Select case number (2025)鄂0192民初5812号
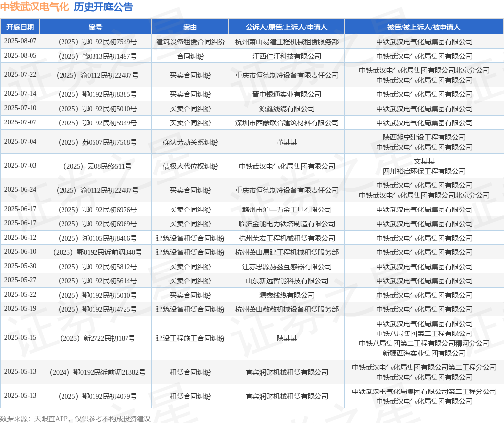This screenshot has width=504, height=423. click(98, 267)
